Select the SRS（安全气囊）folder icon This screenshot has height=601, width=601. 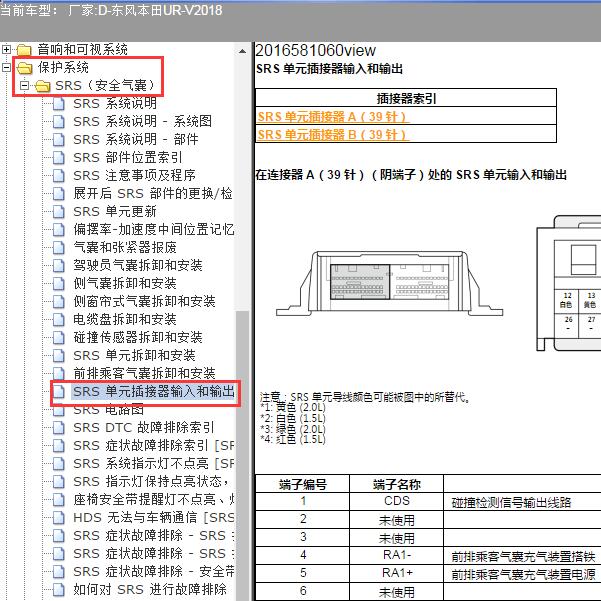point(43,86)
